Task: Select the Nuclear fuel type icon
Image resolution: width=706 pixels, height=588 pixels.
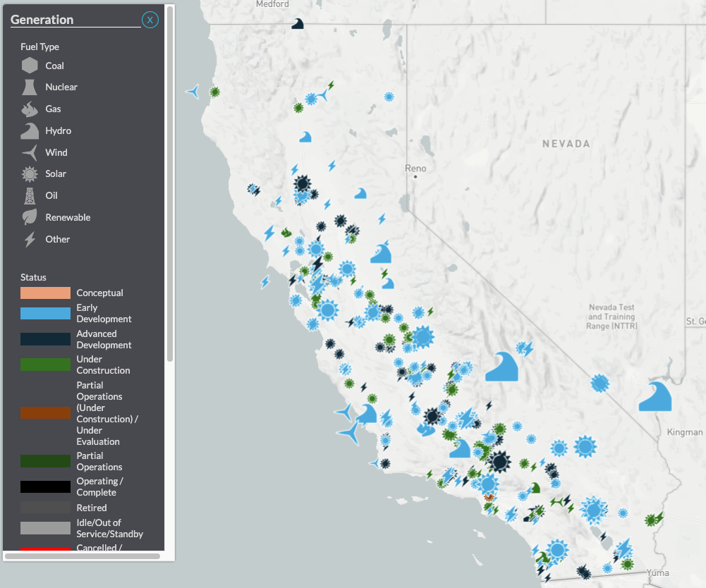Action: (x=31, y=87)
